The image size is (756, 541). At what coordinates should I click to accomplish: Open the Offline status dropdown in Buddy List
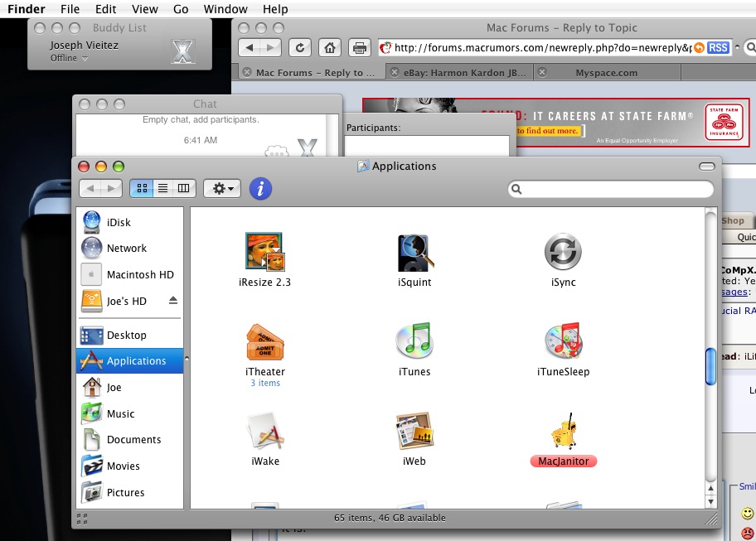click(x=69, y=58)
